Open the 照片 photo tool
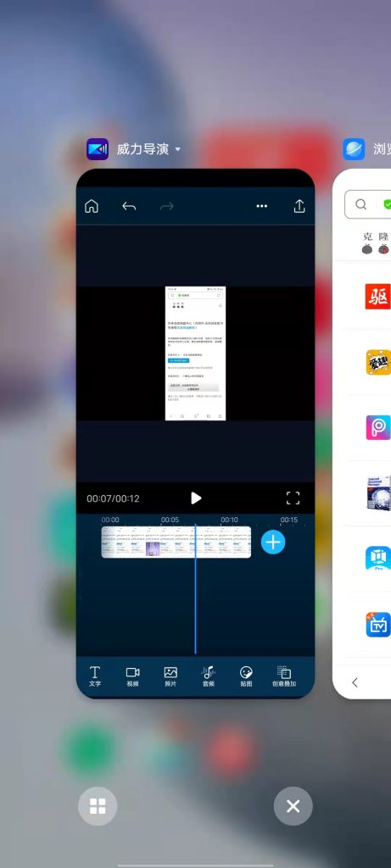Screen dimensions: 391x868 (x=170, y=676)
